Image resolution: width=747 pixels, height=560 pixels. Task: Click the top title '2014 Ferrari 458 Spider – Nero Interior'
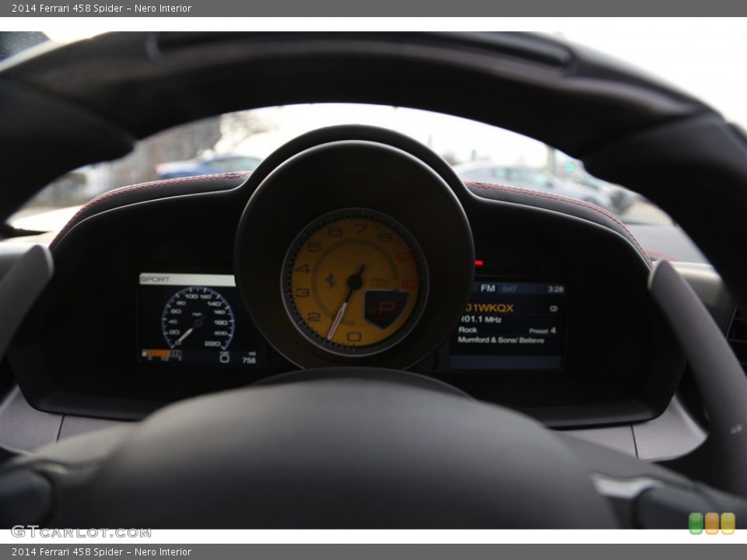point(101,8)
